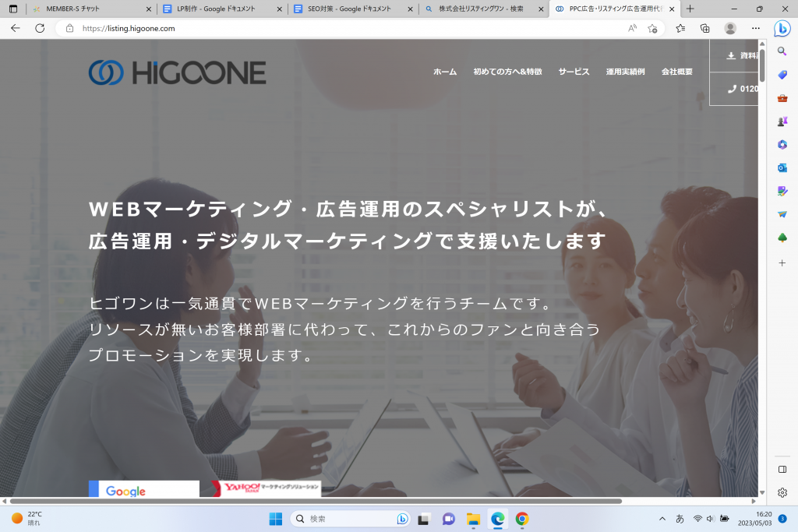798x532 pixels.
Task: Show hidden system tray icons chevron
Action: point(662,519)
